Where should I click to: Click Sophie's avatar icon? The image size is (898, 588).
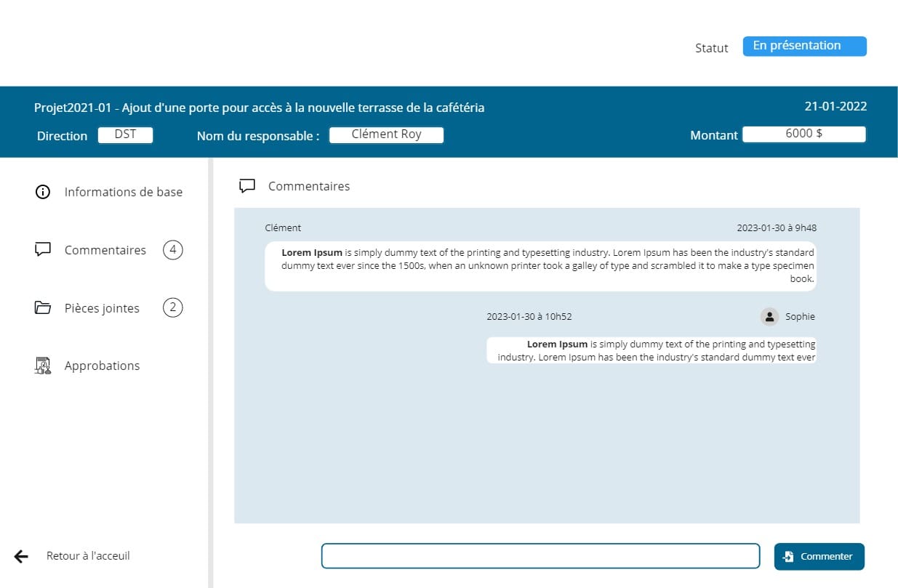coord(769,317)
